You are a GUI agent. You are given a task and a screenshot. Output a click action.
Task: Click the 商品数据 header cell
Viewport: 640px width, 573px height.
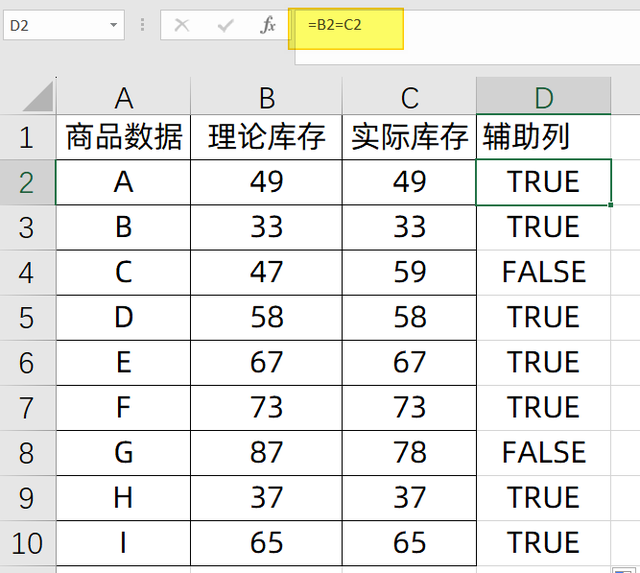(123, 137)
